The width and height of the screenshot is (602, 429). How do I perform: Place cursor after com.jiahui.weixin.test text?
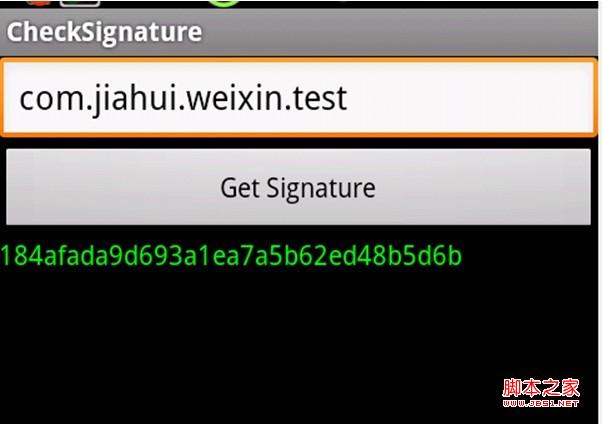pyautogui.click(x=349, y=98)
